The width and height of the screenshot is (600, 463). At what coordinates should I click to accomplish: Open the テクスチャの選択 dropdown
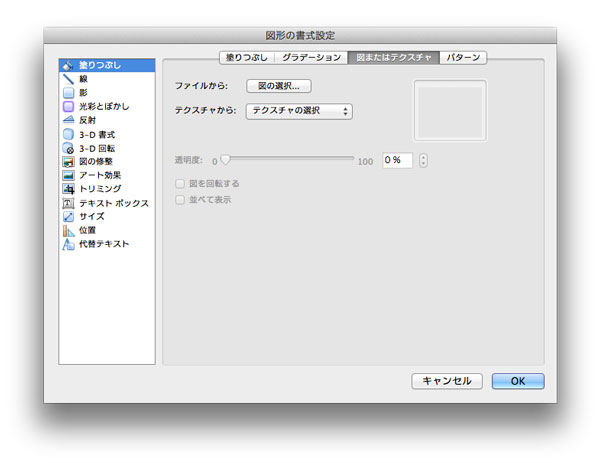(x=299, y=111)
